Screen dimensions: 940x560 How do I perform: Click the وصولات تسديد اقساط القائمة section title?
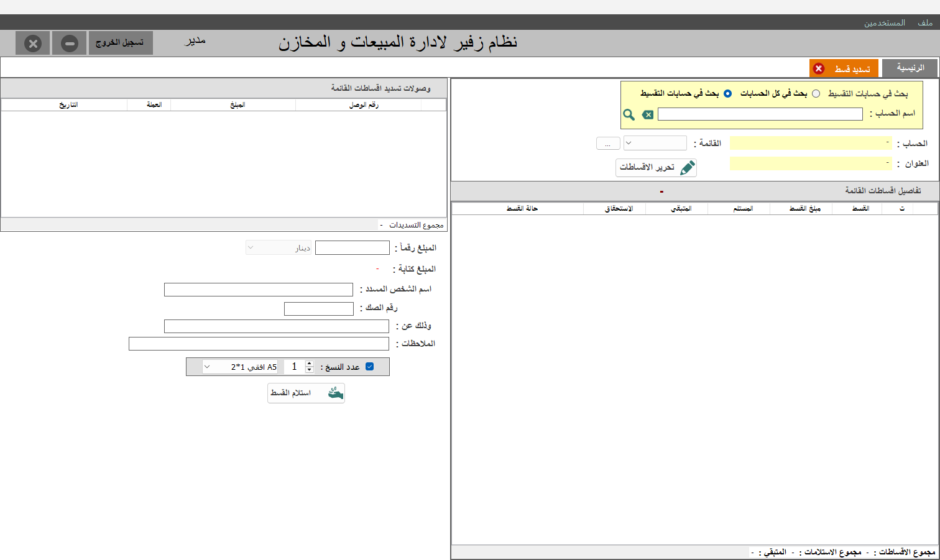coord(380,88)
